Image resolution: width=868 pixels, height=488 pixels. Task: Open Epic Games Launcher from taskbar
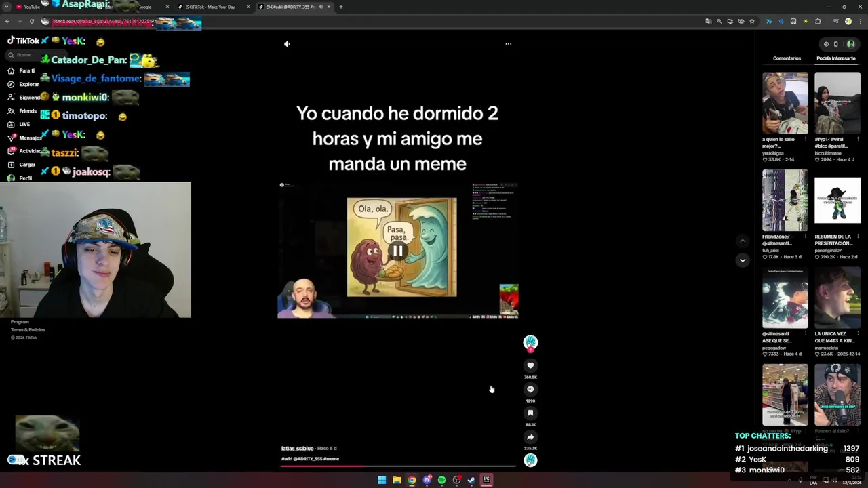tap(486, 480)
